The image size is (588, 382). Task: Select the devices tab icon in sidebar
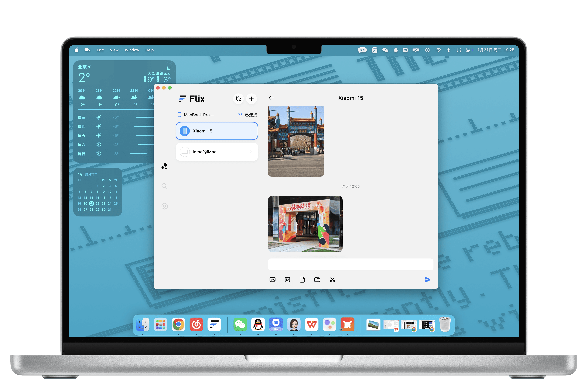coord(165,166)
